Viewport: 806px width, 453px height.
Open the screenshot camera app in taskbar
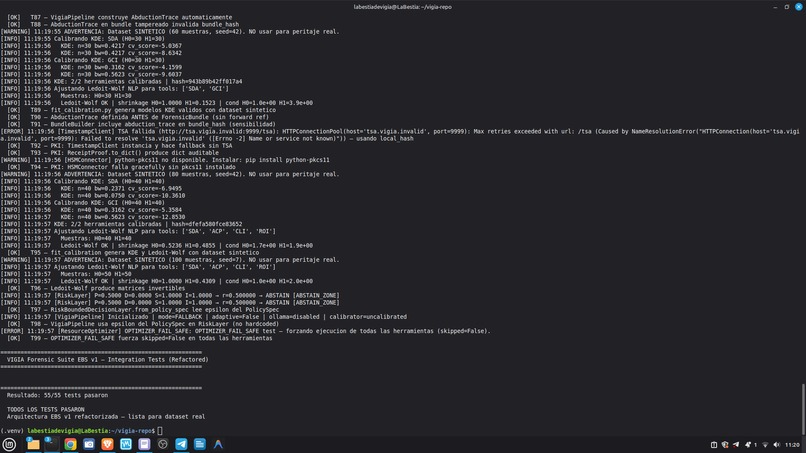click(x=89, y=444)
